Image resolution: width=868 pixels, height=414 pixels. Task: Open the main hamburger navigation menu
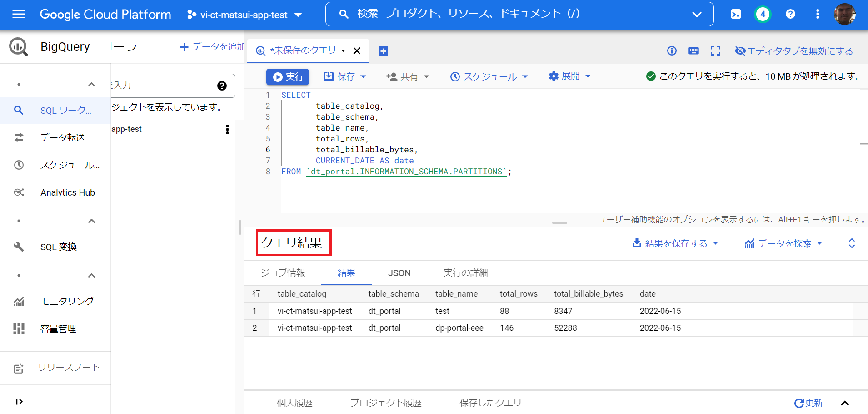(x=19, y=15)
